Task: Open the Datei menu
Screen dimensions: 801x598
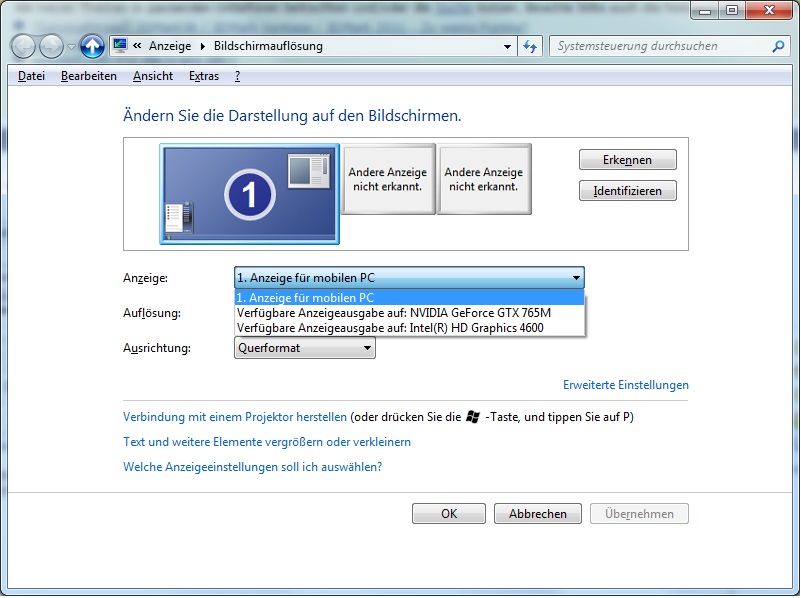Action: [31, 76]
